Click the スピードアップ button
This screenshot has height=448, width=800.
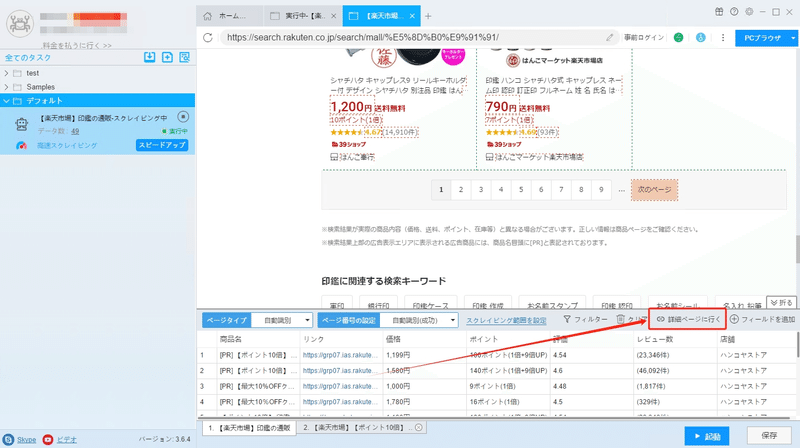pos(162,145)
